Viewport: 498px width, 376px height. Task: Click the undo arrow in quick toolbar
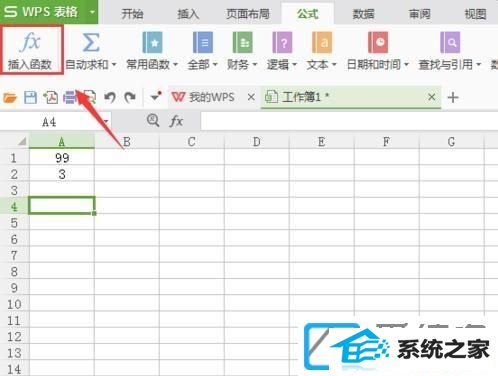tap(110, 98)
